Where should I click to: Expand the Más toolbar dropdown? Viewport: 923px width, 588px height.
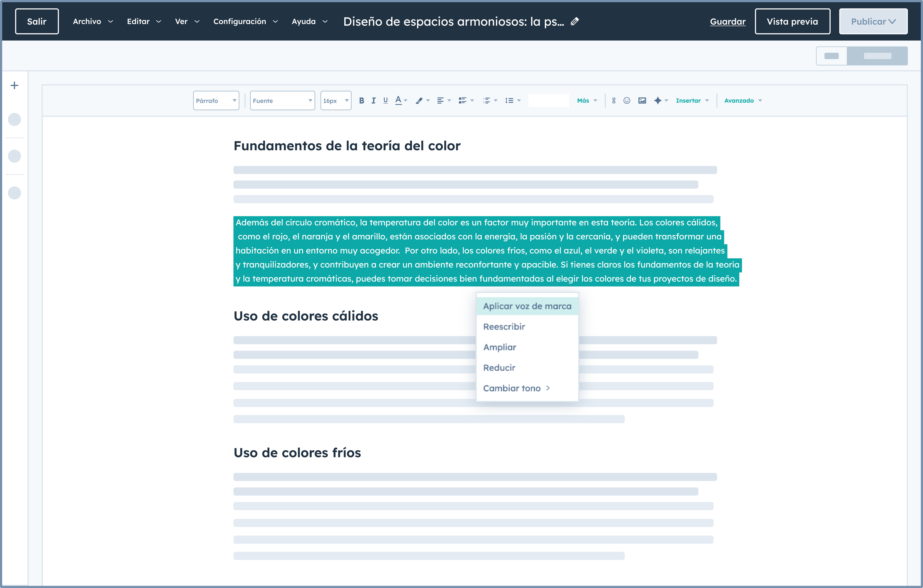coord(587,100)
